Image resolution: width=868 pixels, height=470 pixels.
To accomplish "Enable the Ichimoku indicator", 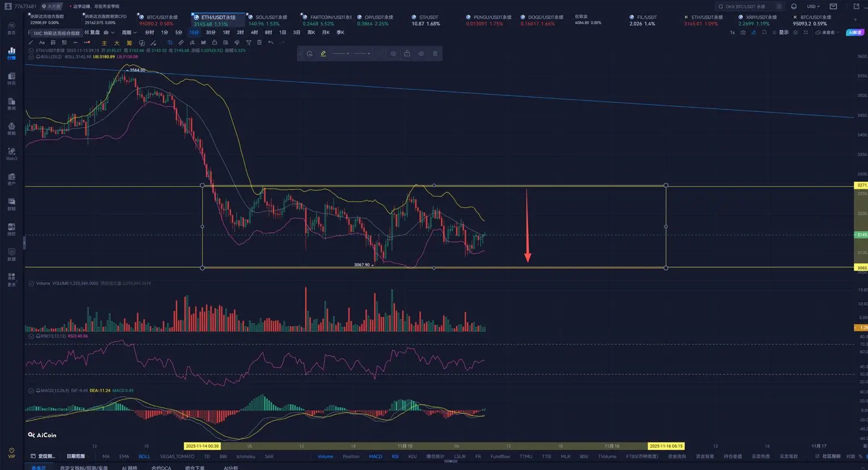I will pyautogui.click(x=246, y=456).
